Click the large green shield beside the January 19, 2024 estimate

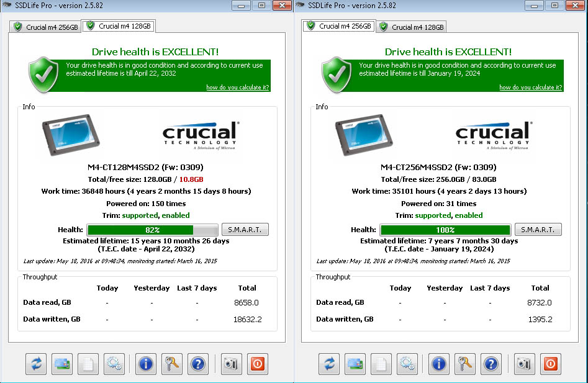point(337,74)
